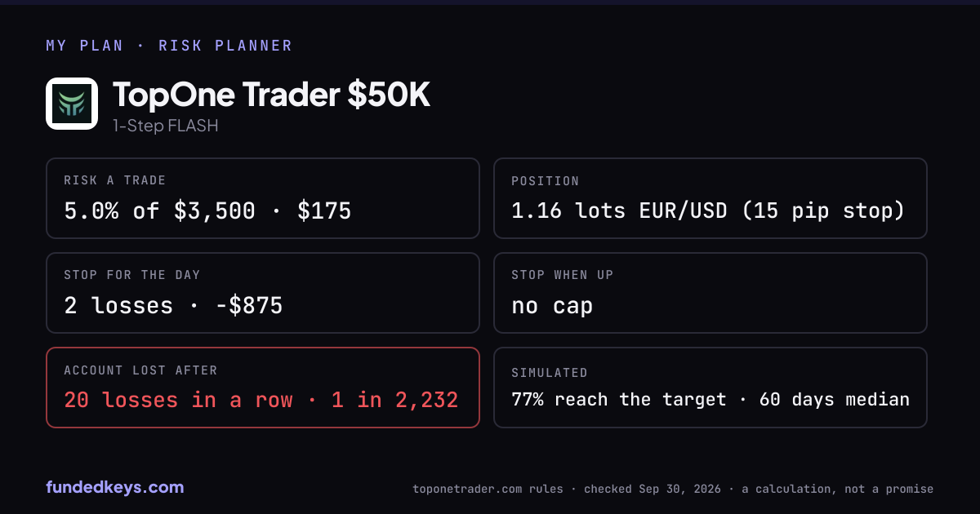This screenshot has width=980, height=514.
Task: Click the 60 days median figure
Action: tap(835, 400)
